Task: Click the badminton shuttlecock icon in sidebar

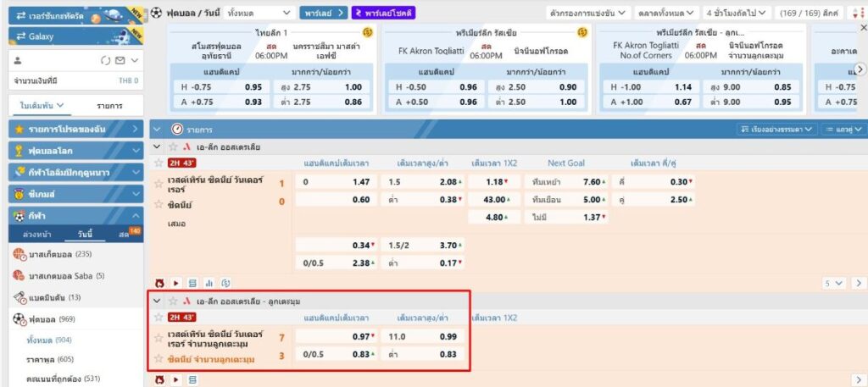Action: click(x=19, y=297)
